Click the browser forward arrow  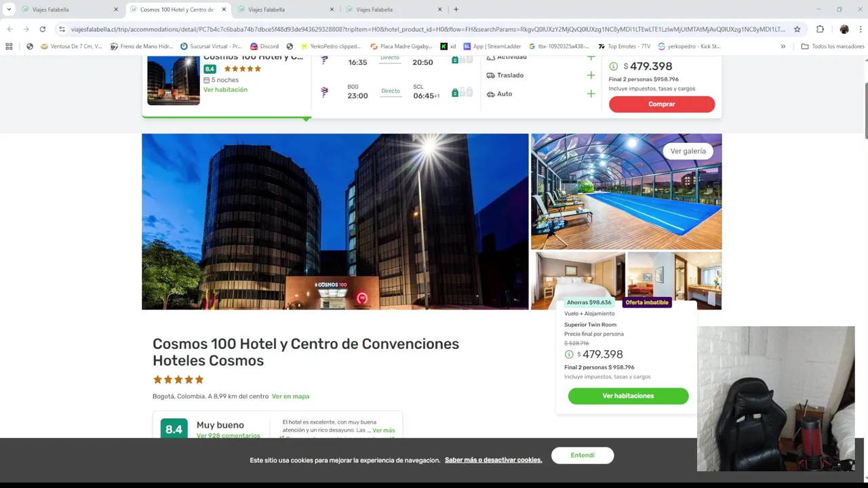26,29
